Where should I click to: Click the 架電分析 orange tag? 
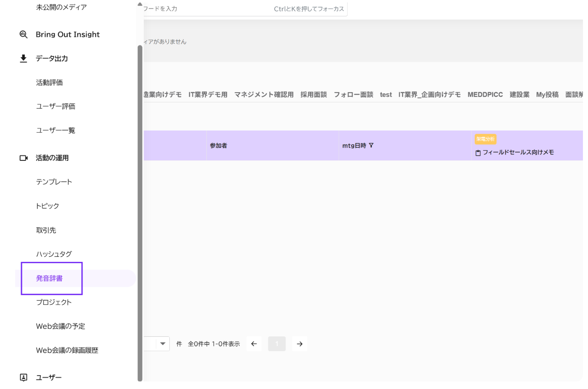pos(486,139)
